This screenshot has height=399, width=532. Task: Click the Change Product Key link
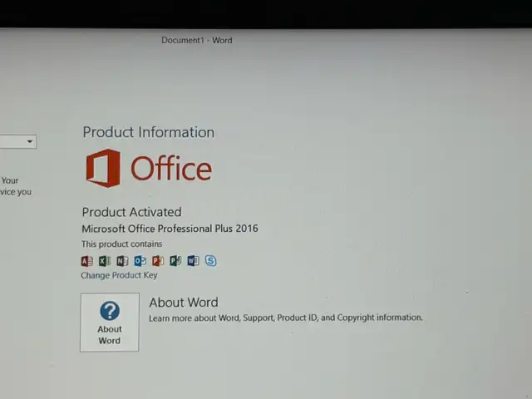click(119, 275)
